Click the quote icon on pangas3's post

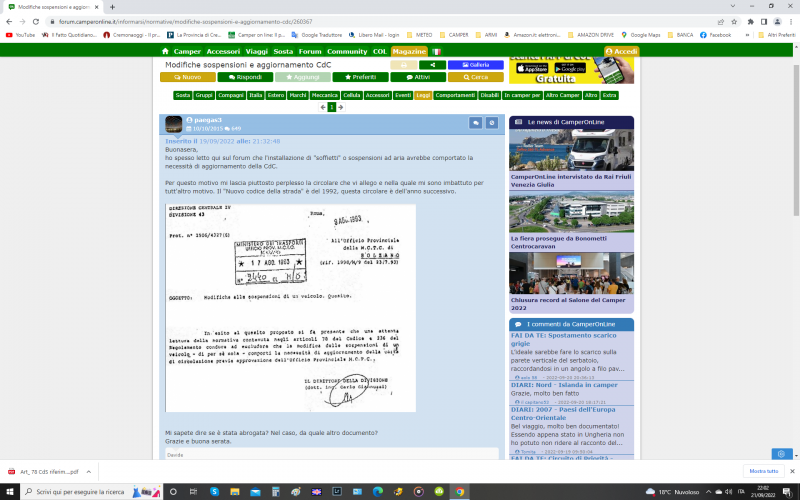tap(476, 123)
